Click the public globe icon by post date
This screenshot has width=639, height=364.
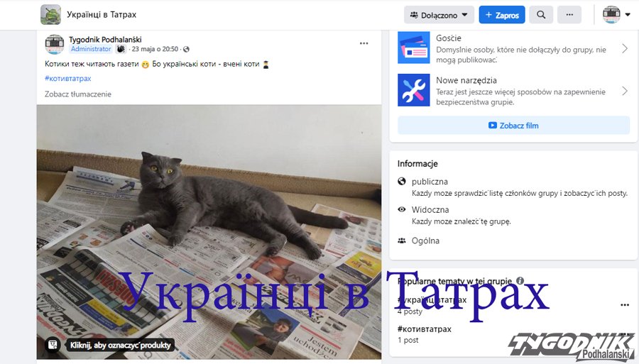pos(186,49)
